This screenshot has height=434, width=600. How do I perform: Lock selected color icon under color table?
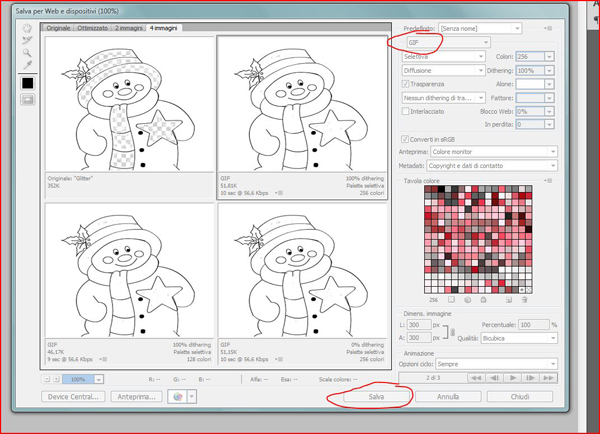pos(483,300)
